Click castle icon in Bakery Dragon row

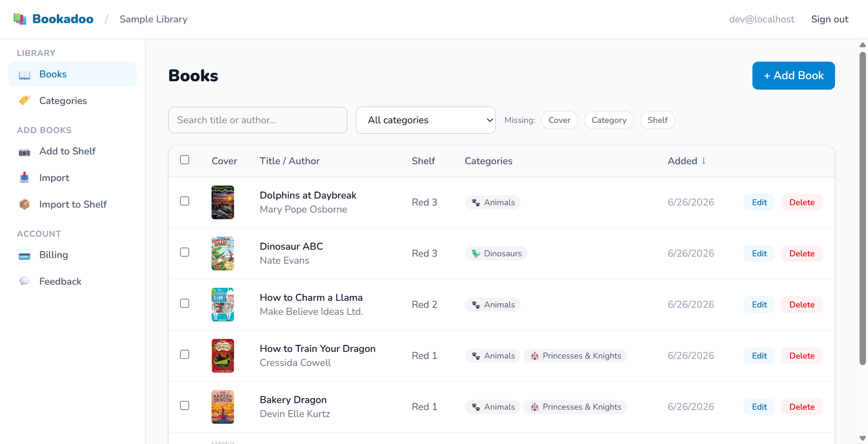pyautogui.click(x=535, y=407)
